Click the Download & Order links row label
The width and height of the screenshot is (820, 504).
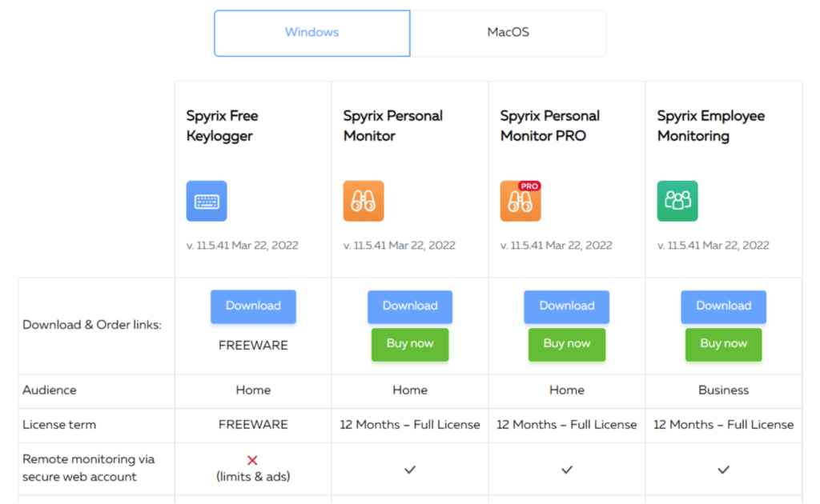[92, 325]
